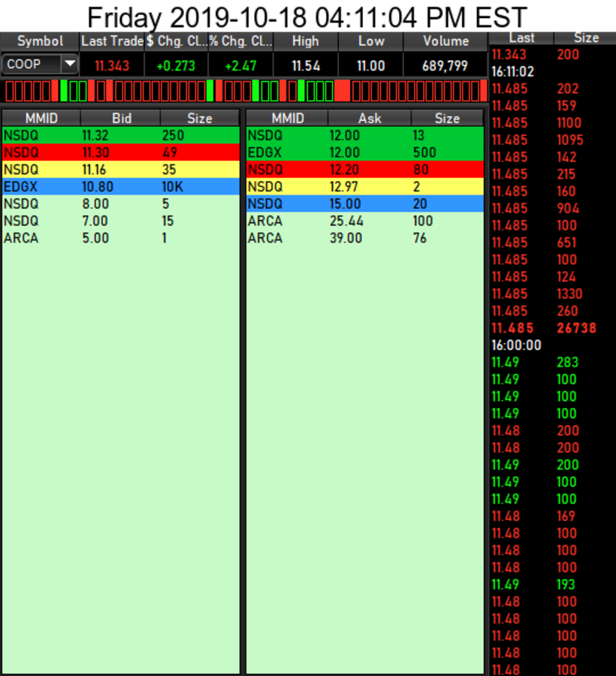Select the Low column header
The image size is (616, 676).
[370, 41]
